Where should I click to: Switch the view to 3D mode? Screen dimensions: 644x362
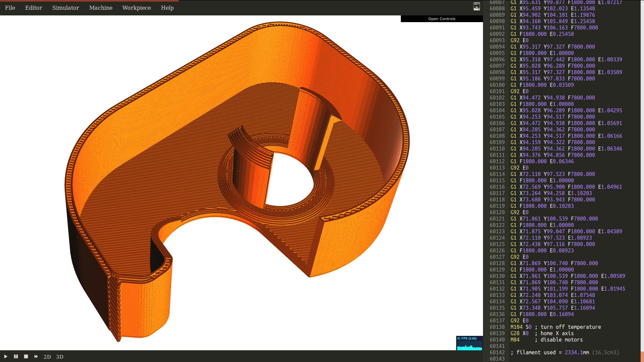[60, 357]
